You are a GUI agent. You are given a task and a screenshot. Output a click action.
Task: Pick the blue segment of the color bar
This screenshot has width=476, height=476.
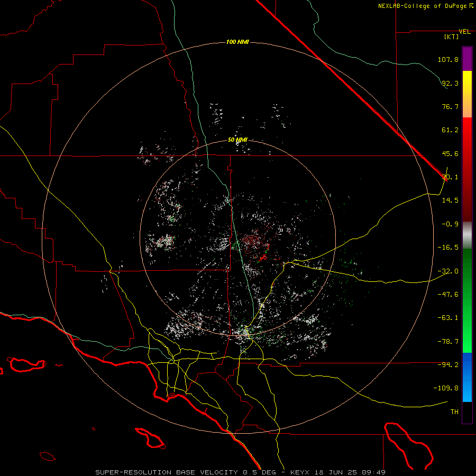tap(467, 377)
